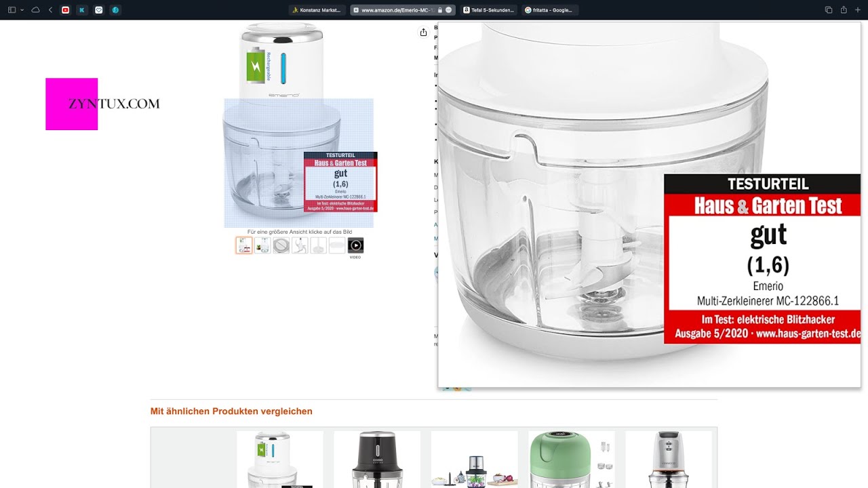
Task: Click the main Emerio chopper product image
Action: tap(298, 125)
